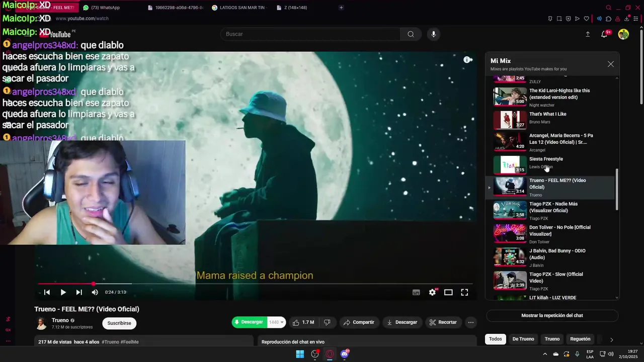
Task: Close the Mi Mix playlist panel
Action: [611, 64]
